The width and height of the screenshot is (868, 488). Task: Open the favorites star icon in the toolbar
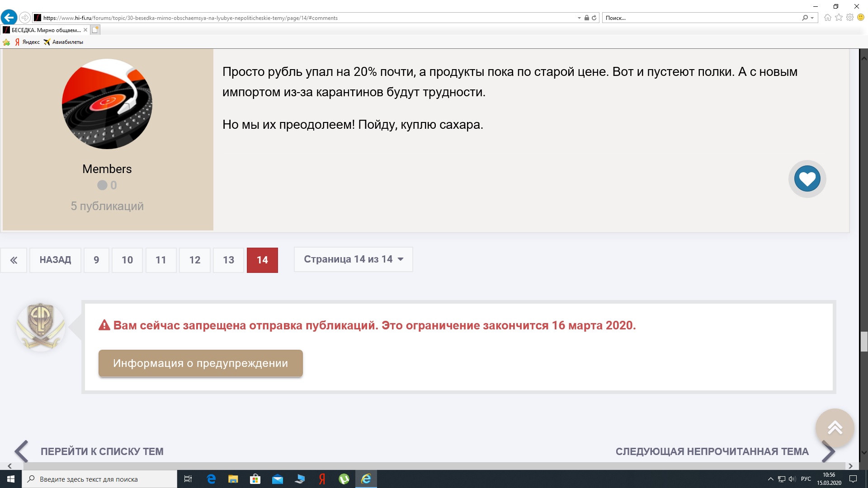839,18
